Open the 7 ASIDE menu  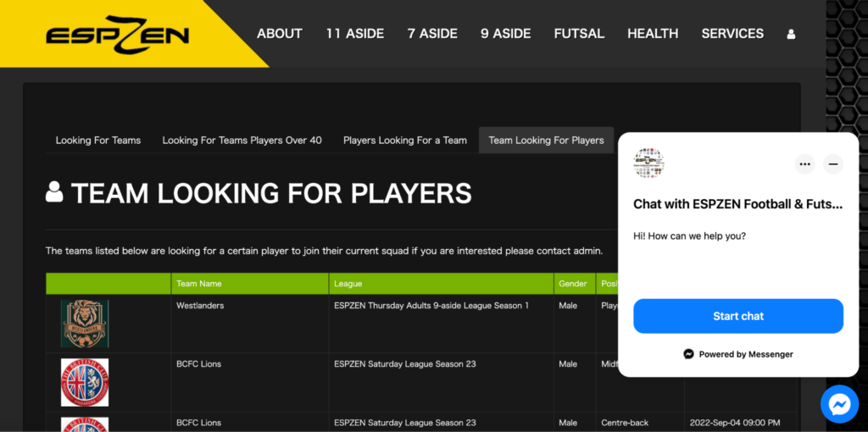click(432, 34)
